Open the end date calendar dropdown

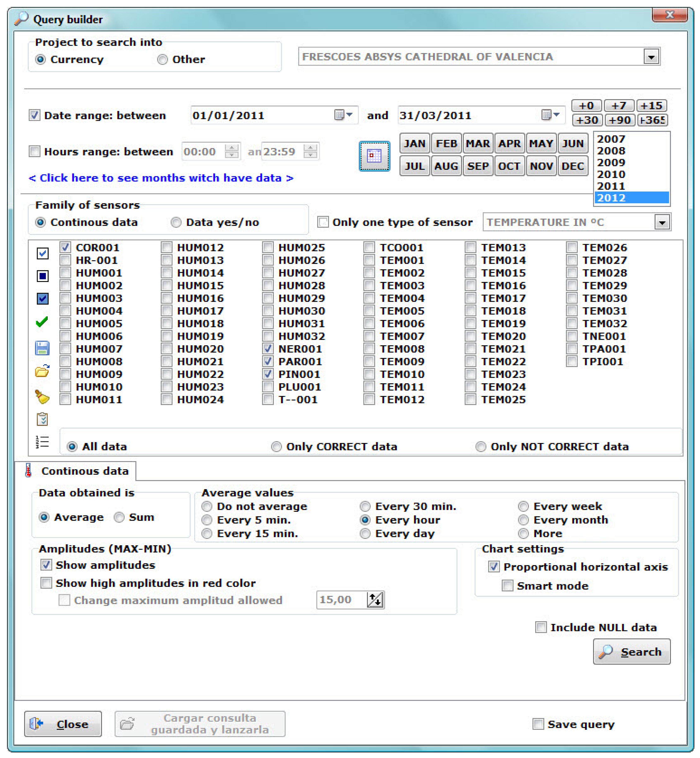point(551,115)
